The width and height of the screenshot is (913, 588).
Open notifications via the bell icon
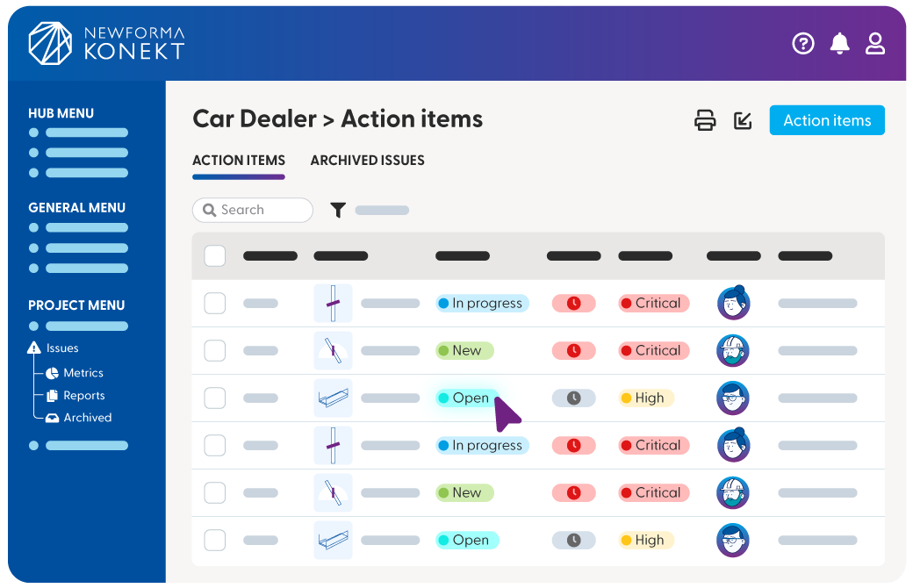840,42
